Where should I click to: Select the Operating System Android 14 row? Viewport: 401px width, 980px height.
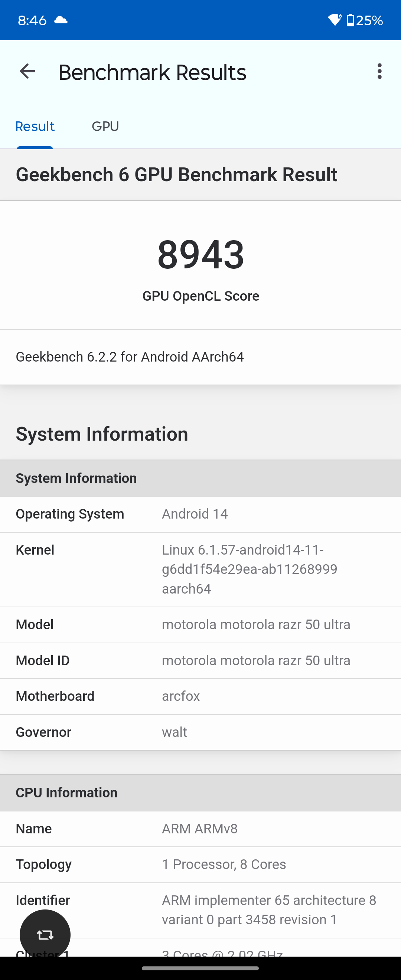(x=200, y=514)
